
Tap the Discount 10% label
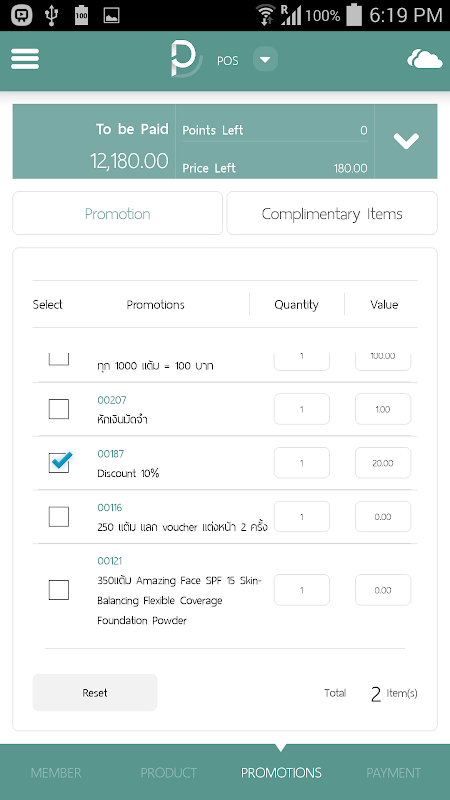click(128, 473)
